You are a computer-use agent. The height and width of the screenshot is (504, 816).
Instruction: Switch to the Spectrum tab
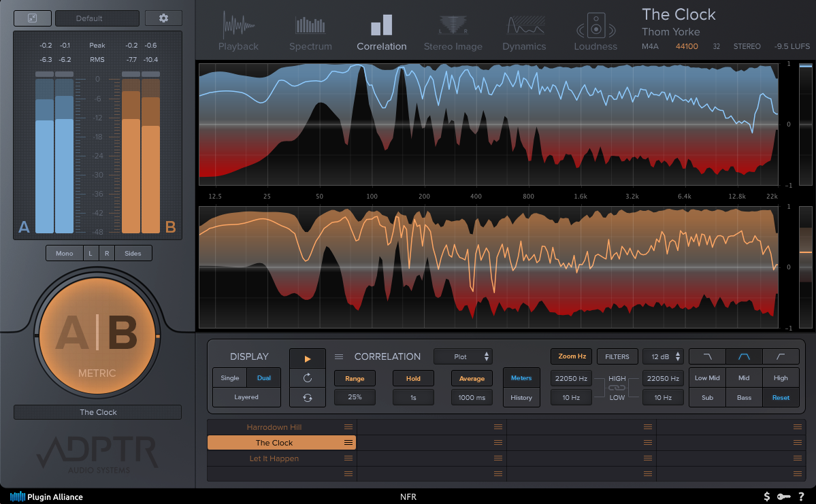[x=310, y=33]
